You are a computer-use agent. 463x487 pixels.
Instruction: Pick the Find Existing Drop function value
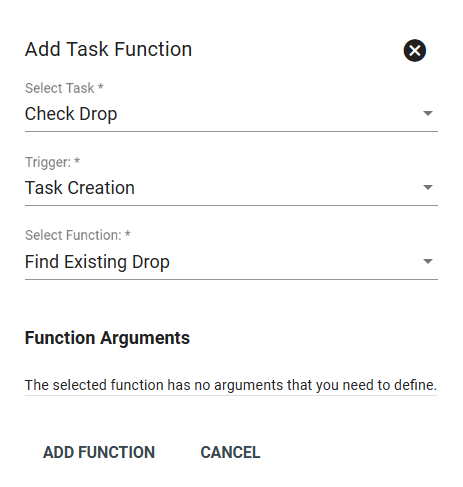[97, 262]
